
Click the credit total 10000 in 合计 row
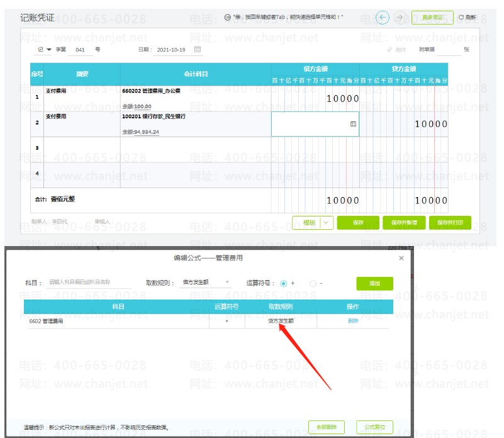[x=431, y=201]
